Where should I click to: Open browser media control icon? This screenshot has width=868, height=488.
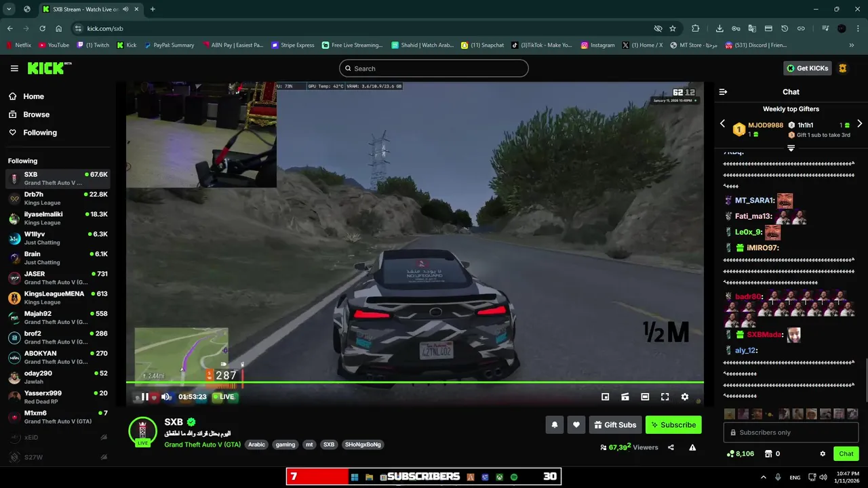point(825,28)
